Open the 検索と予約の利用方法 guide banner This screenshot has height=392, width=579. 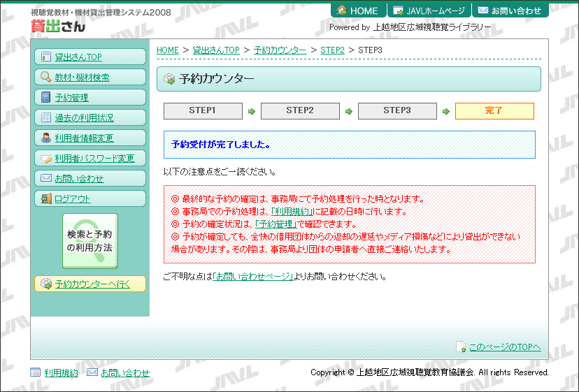coord(90,241)
